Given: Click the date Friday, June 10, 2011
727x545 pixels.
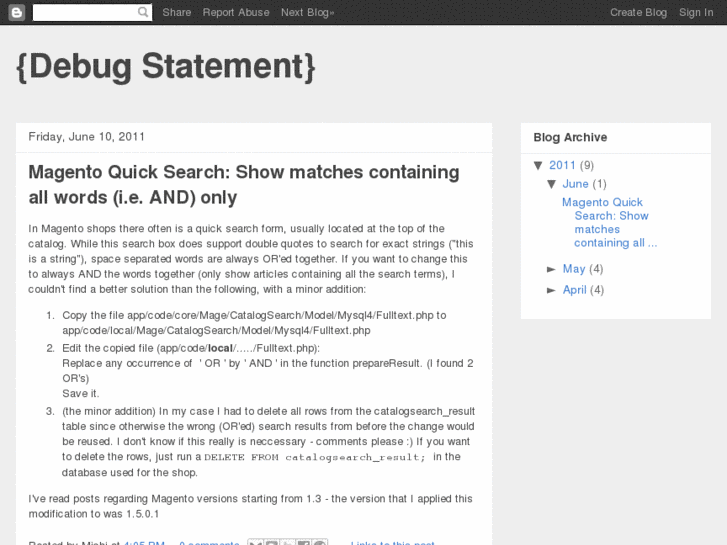Looking at the screenshot, I should point(87,137).
